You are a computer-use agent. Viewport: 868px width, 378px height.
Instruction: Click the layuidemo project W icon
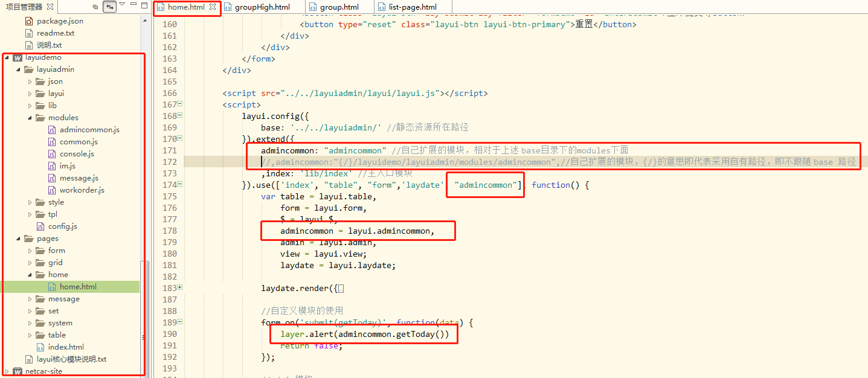18,57
